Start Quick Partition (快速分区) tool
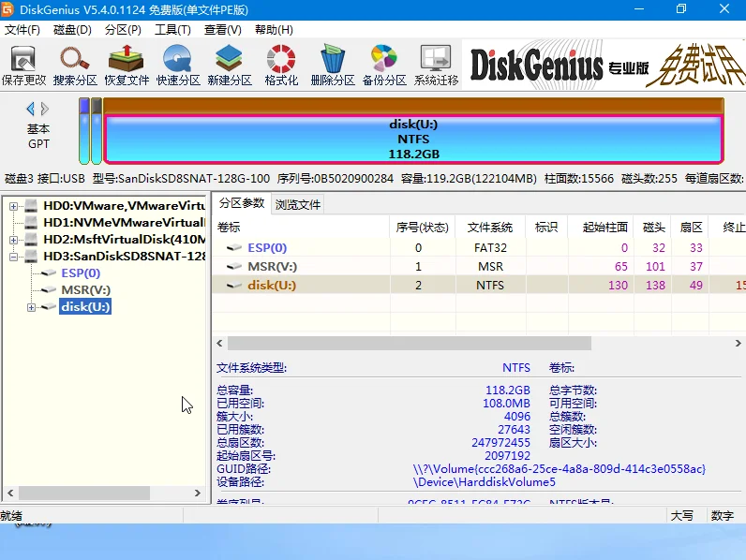 (178, 66)
